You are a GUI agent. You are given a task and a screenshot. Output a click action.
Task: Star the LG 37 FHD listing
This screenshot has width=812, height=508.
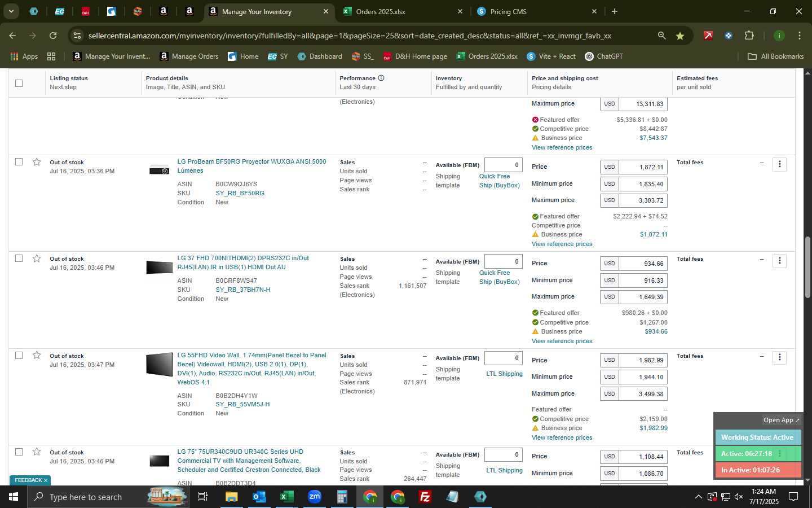coord(37,259)
